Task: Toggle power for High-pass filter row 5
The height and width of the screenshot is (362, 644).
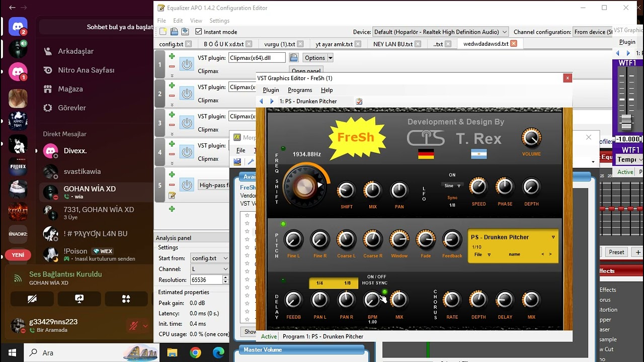Action: (x=187, y=185)
